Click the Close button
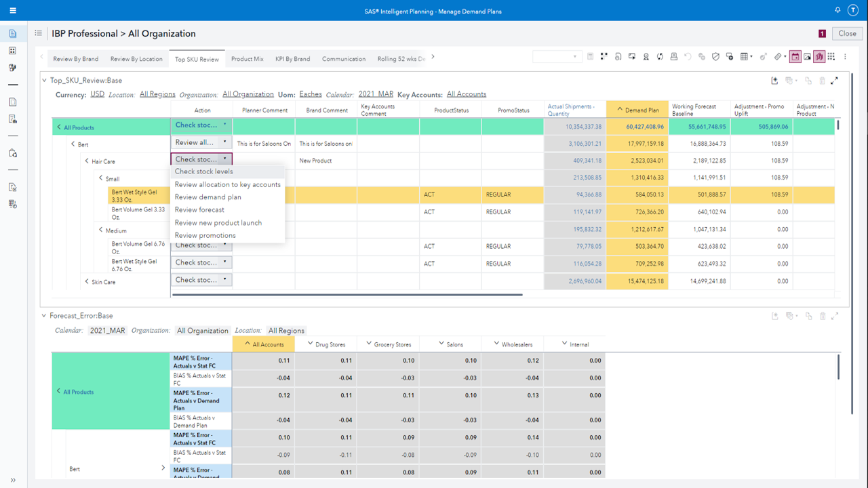The image size is (868, 488). [847, 33]
